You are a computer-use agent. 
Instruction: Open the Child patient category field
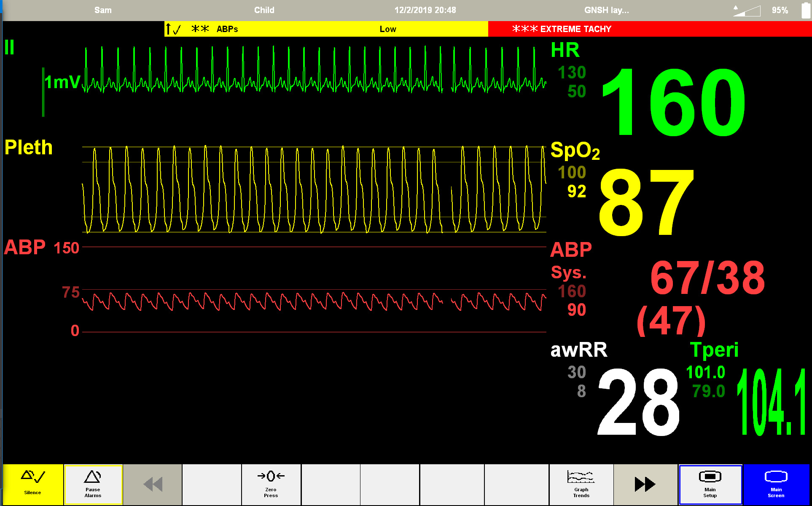tap(264, 10)
